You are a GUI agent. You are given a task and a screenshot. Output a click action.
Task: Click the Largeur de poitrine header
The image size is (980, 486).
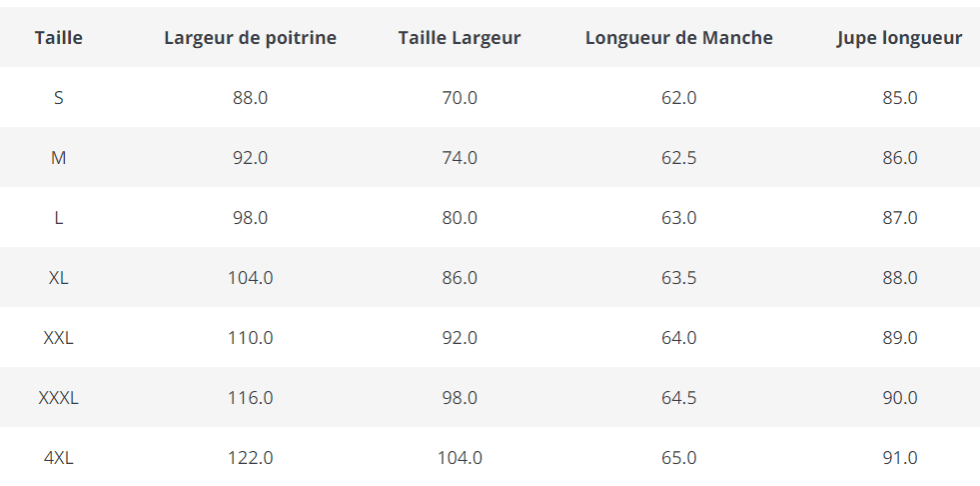(250, 38)
